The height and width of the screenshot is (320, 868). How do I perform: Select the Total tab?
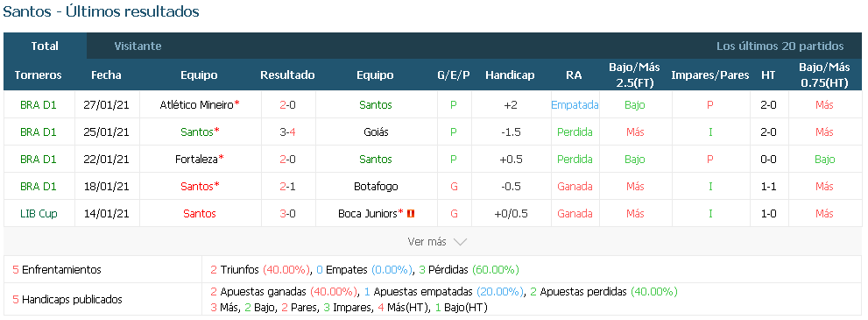[45, 46]
